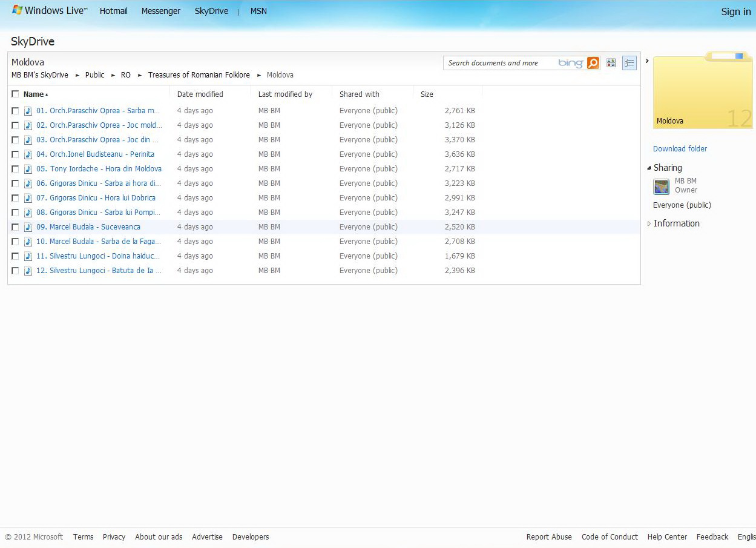Switch to details list view icon
This screenshot has height=548, width=756.
click(x=629, y=63)
